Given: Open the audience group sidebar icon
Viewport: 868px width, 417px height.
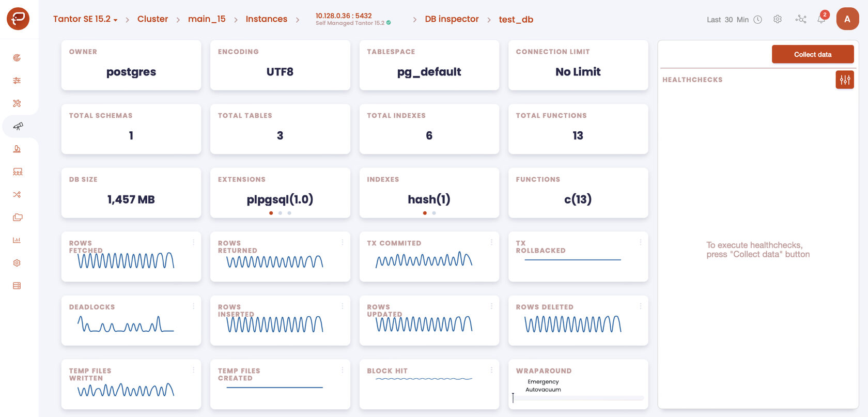Looking at the screenshot, I should pos(18,172).
